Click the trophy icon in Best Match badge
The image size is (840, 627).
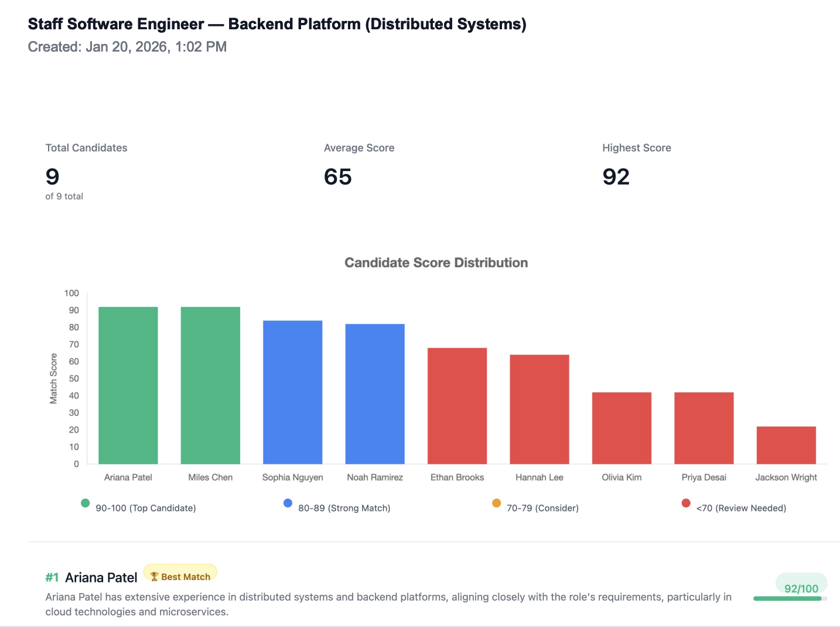(x=155, y=577)
